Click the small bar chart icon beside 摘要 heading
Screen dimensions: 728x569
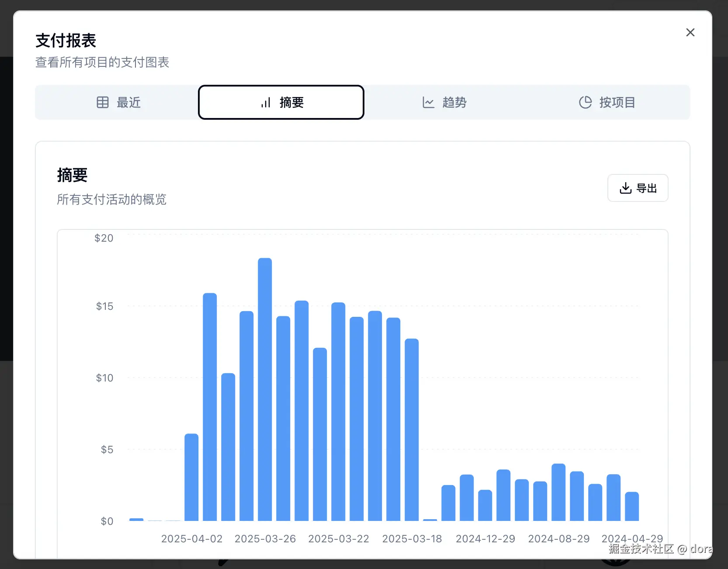266,102
